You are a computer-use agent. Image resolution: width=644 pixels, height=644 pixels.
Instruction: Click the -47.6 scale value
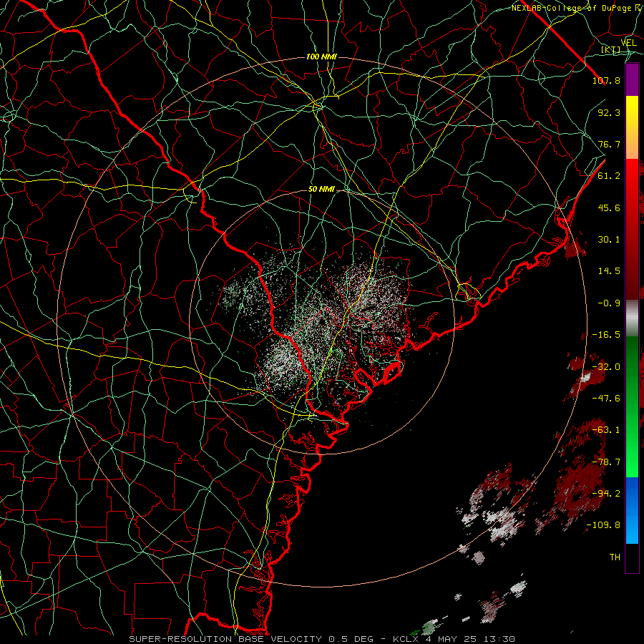pyautogui.click(x=606, y=399)
